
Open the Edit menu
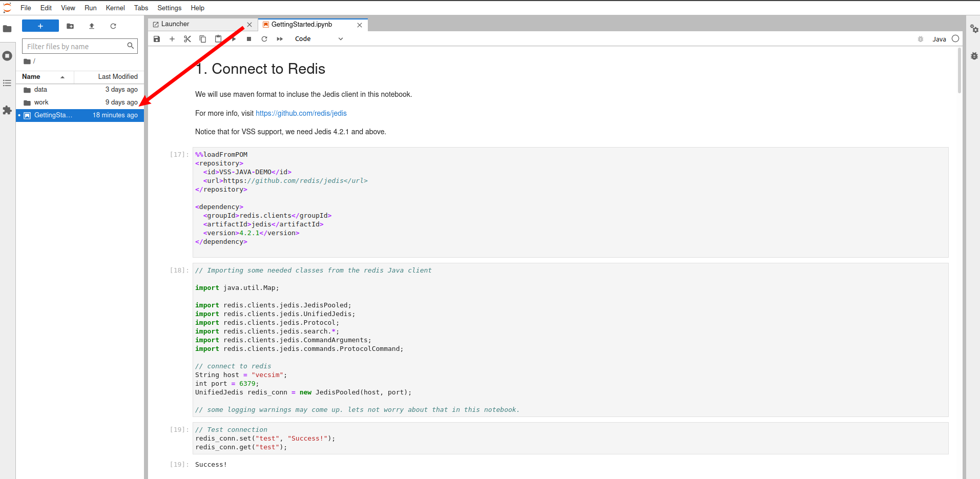pyautogui.click(x=46, y=8)
